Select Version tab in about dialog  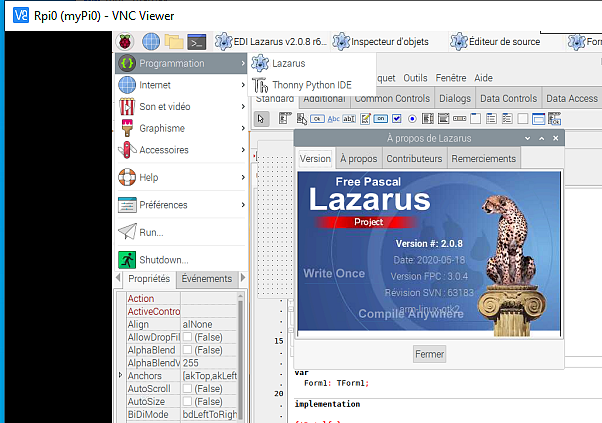315,159
